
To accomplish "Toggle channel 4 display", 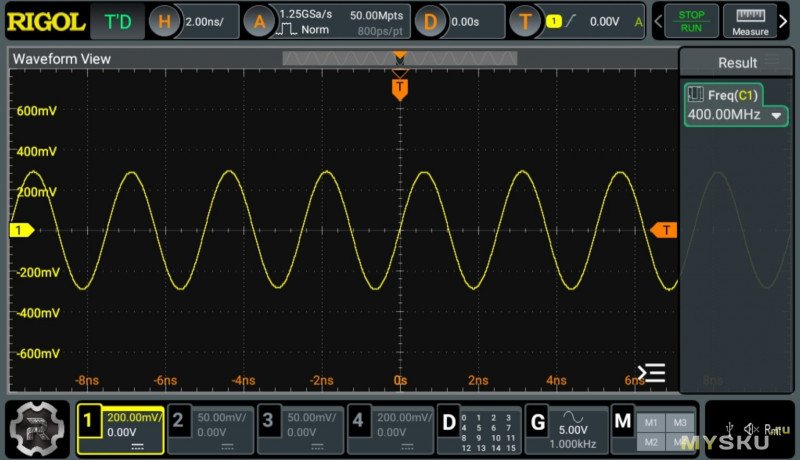I will [x=359, y=421].
